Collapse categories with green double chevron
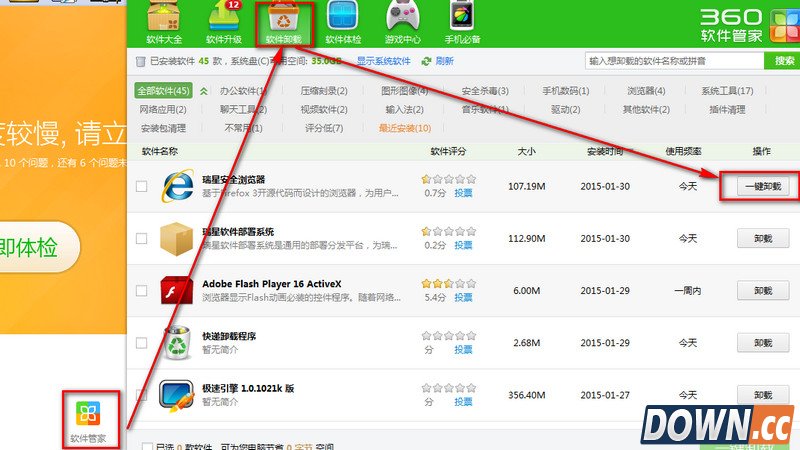800x450 pixels. pos(204,91)
